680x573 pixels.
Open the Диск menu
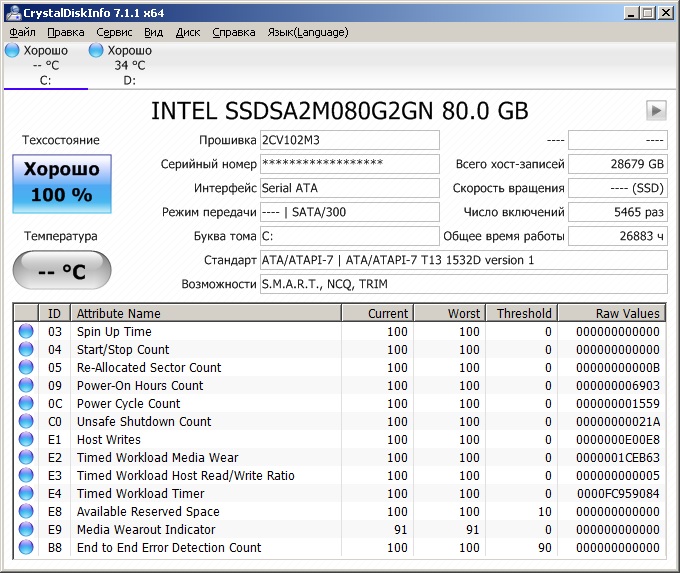click(x=188, y=33)
